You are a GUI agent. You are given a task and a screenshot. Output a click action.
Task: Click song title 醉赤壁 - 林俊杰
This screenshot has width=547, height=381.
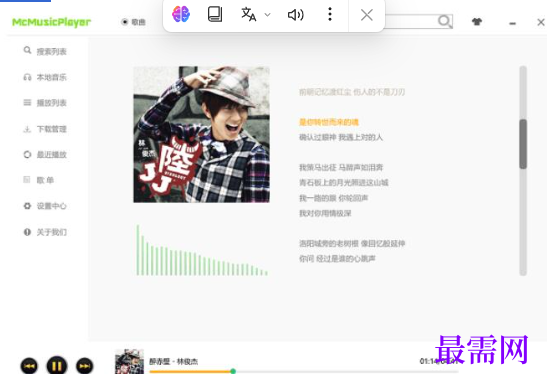point(173,361)
